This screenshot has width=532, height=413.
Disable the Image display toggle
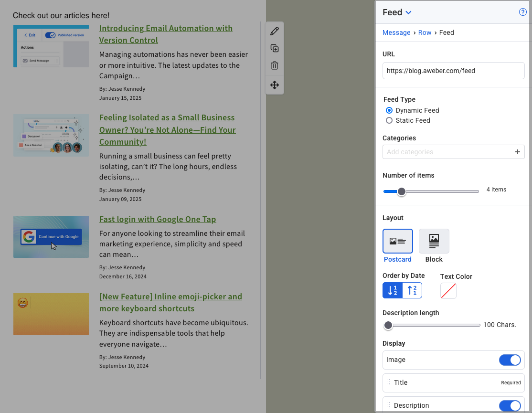(510, 360)
